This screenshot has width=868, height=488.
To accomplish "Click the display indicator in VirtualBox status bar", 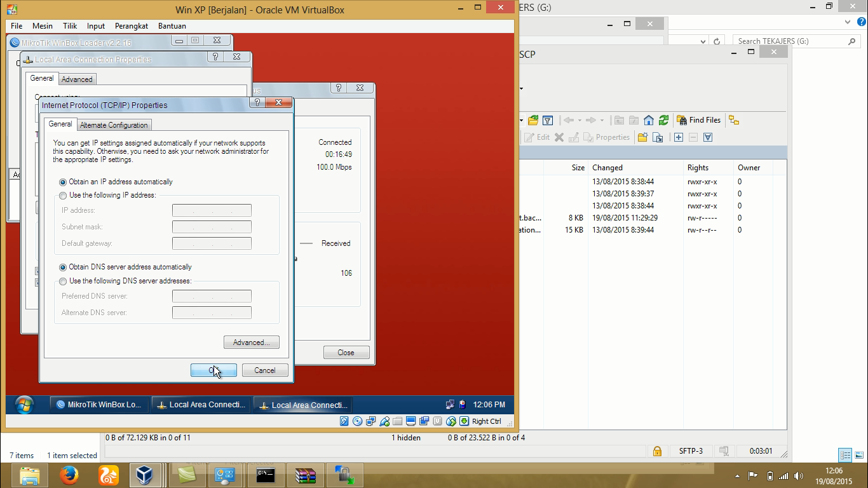I will 410,421.
